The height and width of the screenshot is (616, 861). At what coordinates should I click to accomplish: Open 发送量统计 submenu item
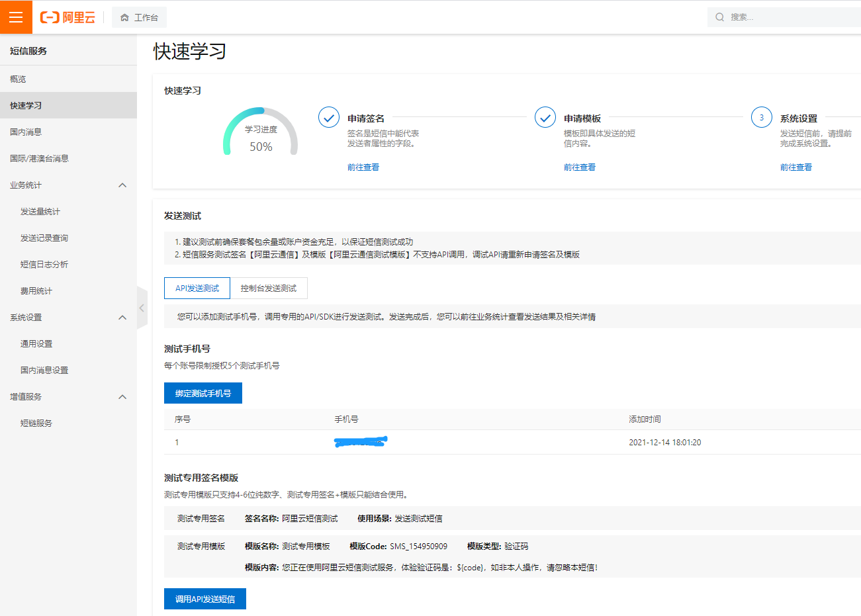pyautogui.click(x=68, y=211)
